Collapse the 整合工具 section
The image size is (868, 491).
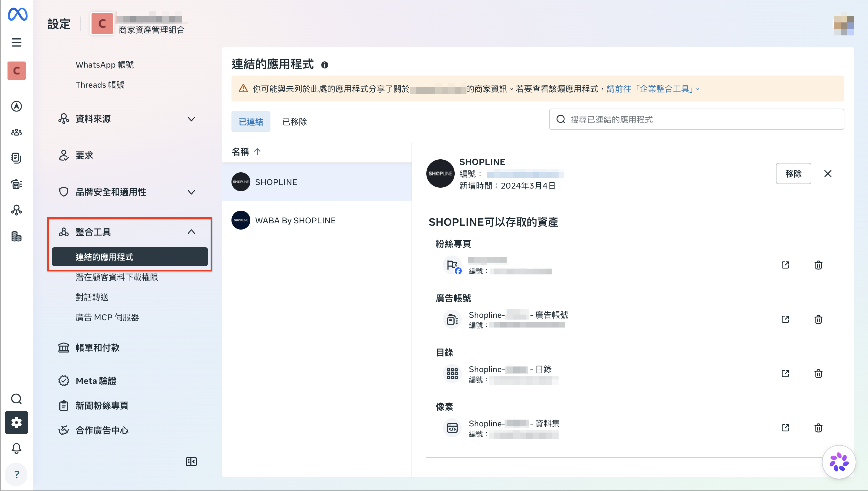pos(127,232)
